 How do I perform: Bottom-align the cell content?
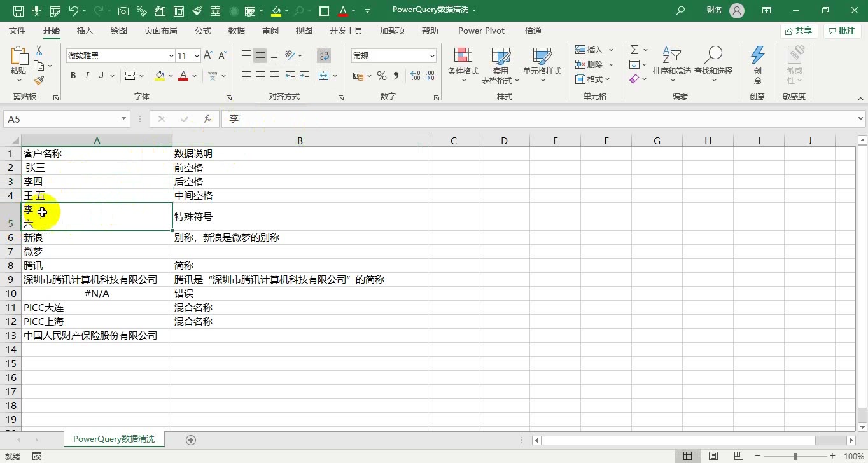coord(274,55)
